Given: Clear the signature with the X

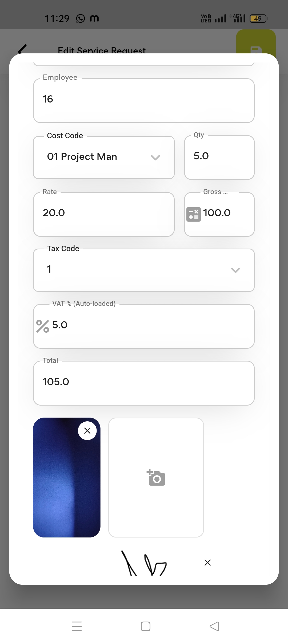Looking at the screenshot, I should 207,563.
